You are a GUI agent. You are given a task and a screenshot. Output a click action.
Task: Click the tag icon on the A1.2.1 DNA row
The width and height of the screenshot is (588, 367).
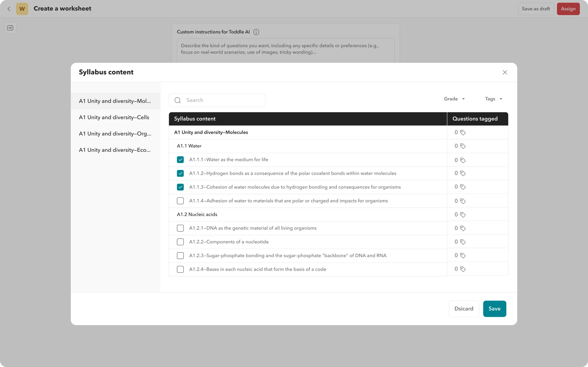[463, 228]
